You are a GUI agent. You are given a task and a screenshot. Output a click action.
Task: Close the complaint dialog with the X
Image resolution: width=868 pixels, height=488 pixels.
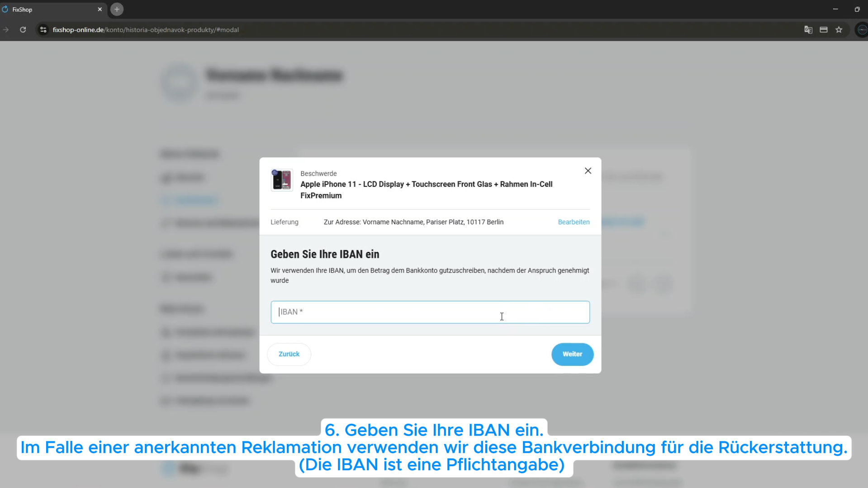[588, 171]
